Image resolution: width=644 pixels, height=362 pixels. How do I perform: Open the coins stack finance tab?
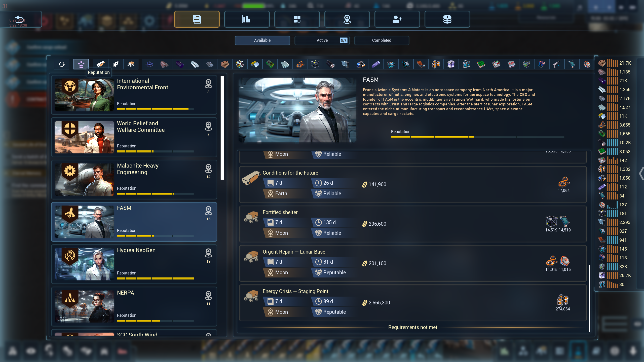(447, 19)
